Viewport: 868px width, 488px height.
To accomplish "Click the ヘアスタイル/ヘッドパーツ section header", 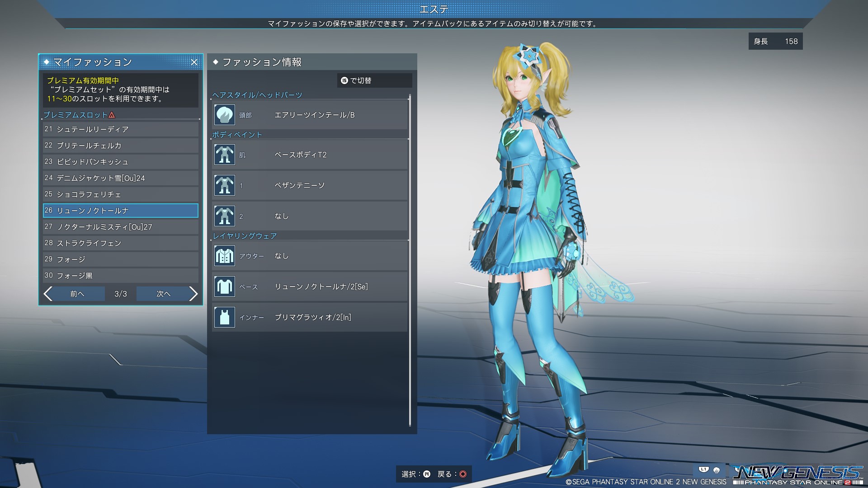I will tap(257, 95).
